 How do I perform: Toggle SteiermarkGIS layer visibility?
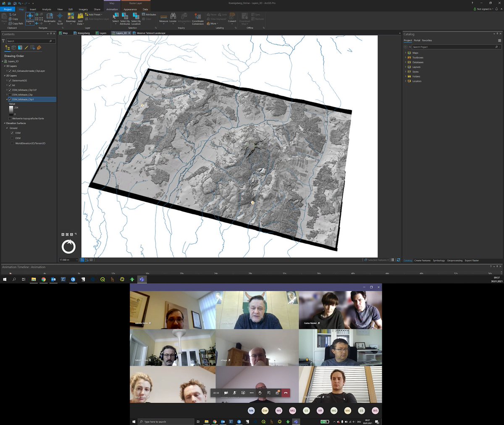tap(10, 81)
